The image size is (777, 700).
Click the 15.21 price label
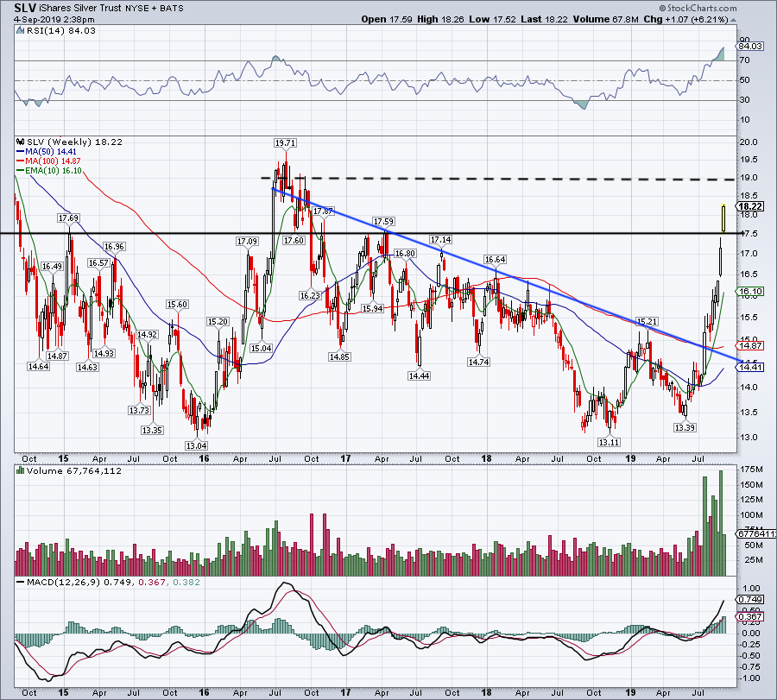pyautogui.click(x=647, y=321)
